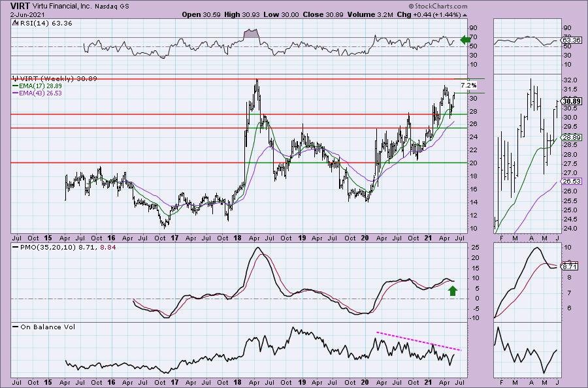Screen dimensions: 588x388
Task: Click the High 30.93 value
Action: 240,14
